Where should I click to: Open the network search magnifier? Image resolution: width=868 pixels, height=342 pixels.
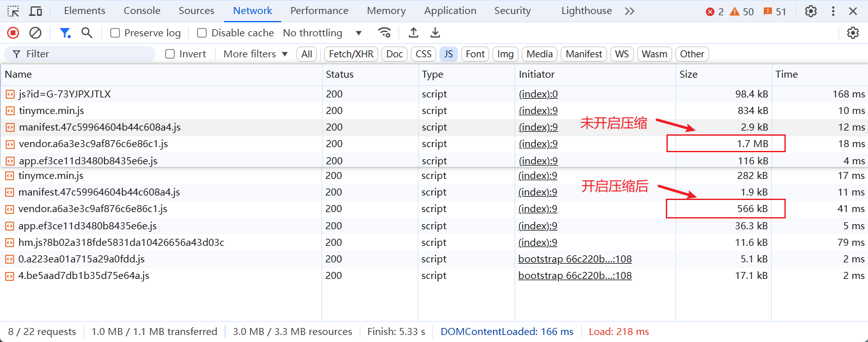(87, 33)
